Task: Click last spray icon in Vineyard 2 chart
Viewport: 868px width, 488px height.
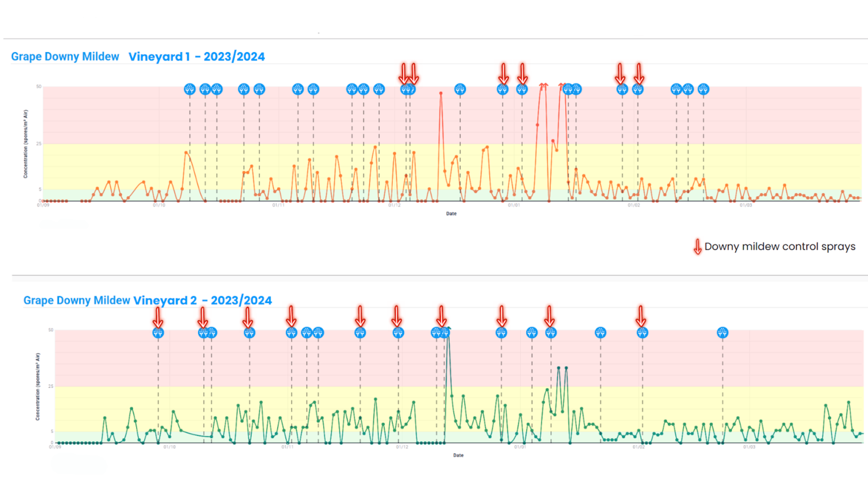Action: pos(722,333)
